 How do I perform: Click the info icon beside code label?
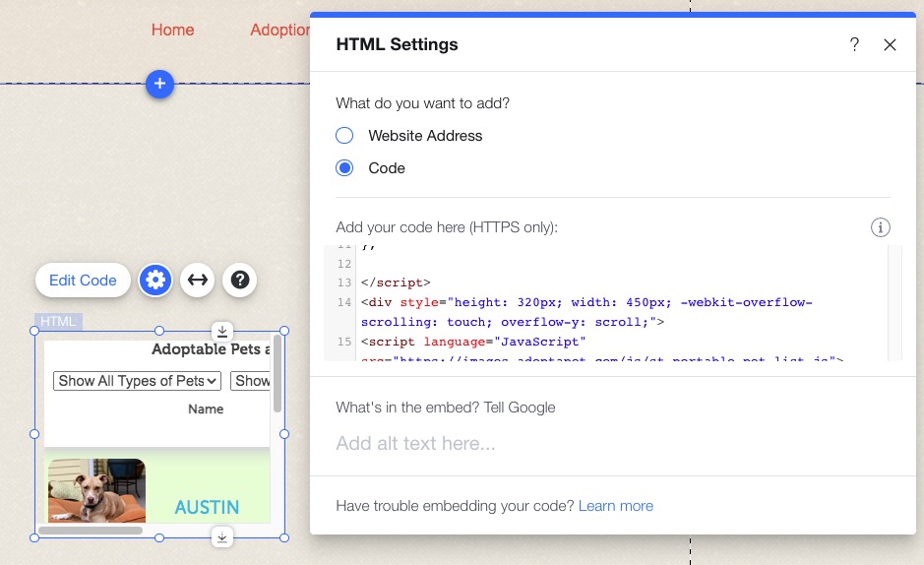click(x=880, y=227)
